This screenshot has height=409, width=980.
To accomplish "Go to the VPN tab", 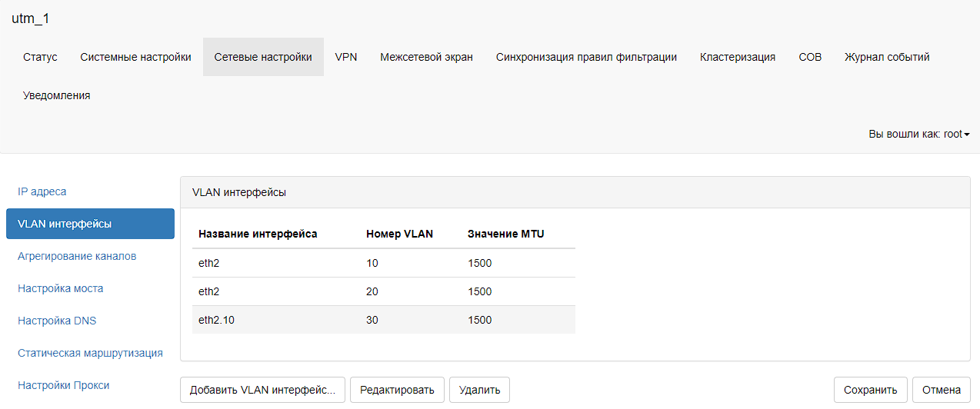I will coord(346,57).
